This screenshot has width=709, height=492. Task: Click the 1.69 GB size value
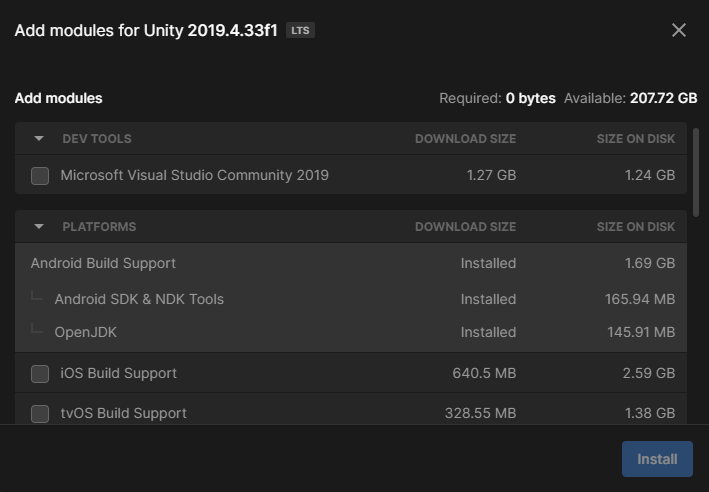tap(650, 263)
